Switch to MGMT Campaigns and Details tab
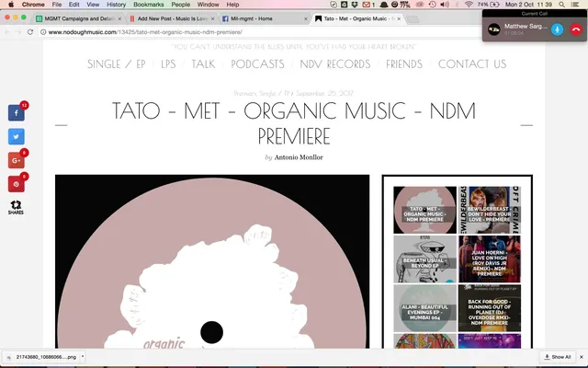The image size is (588, 368). click(79, 18)
